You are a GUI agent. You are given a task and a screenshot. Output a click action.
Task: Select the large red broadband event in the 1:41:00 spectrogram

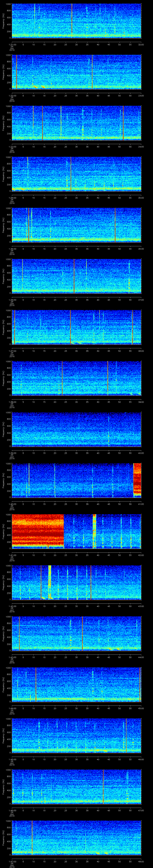[38, 530]
